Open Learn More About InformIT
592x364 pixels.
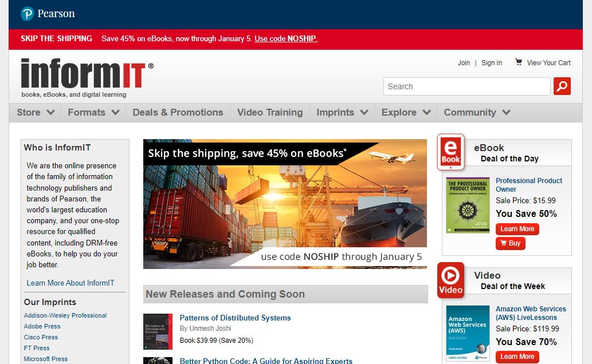(70, 283)
